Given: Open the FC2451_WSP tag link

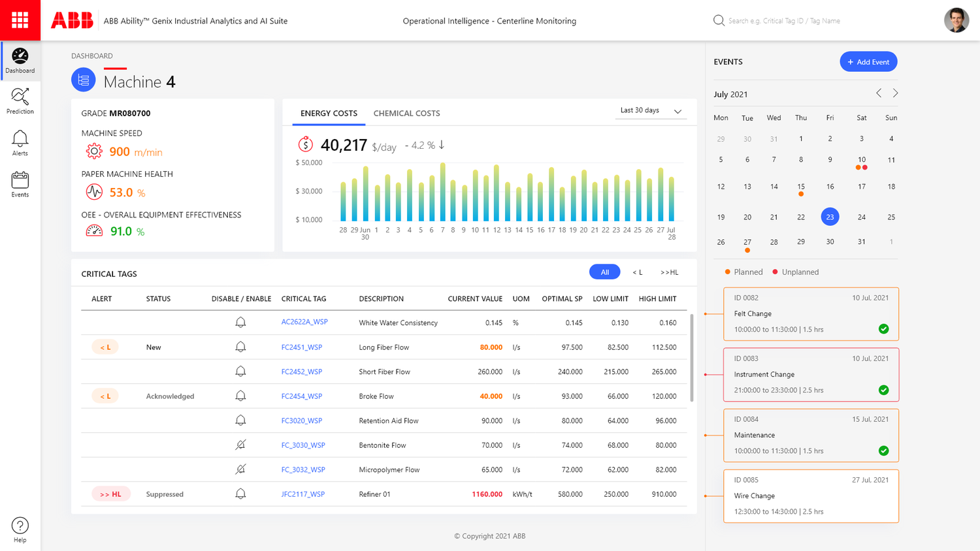Looking at the screenshot, I should pyautogui.click(x=302, y=347).
